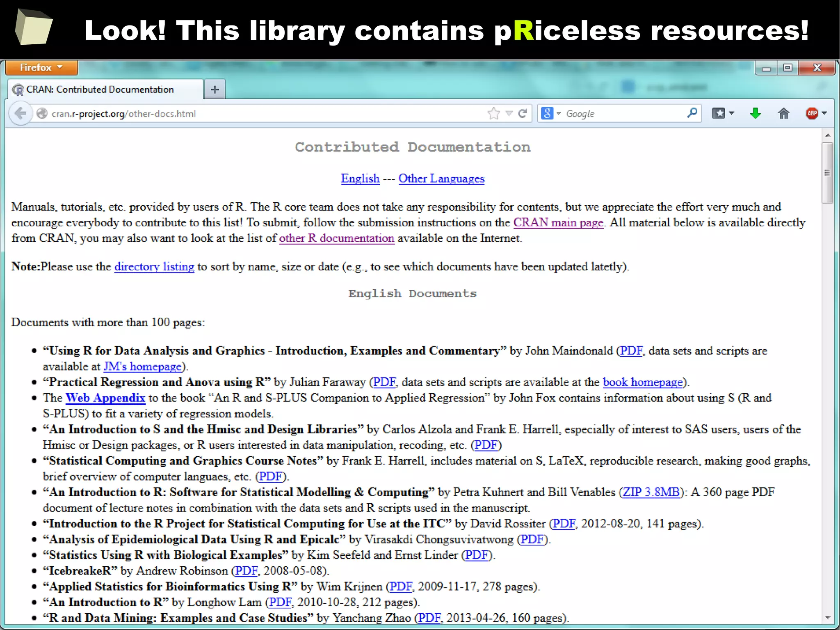Open PDF for R and Data Mining

[x=429, y=618]
